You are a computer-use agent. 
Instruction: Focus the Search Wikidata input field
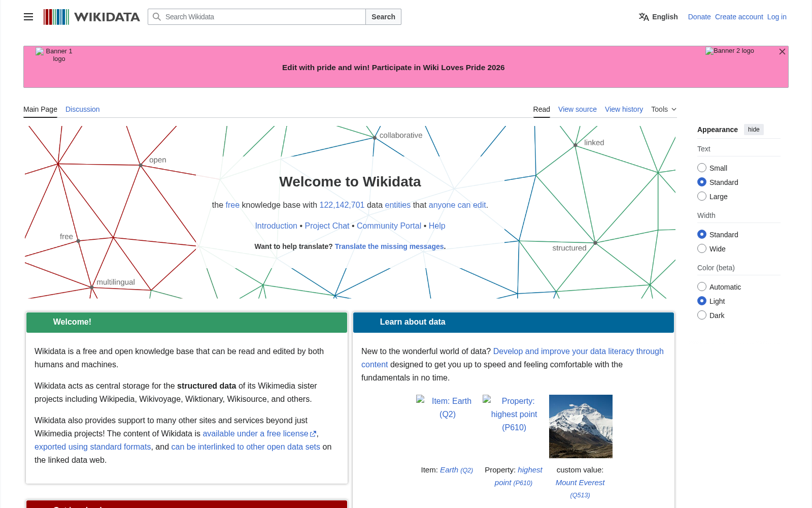pyautogui.click(x=257, y=17)
